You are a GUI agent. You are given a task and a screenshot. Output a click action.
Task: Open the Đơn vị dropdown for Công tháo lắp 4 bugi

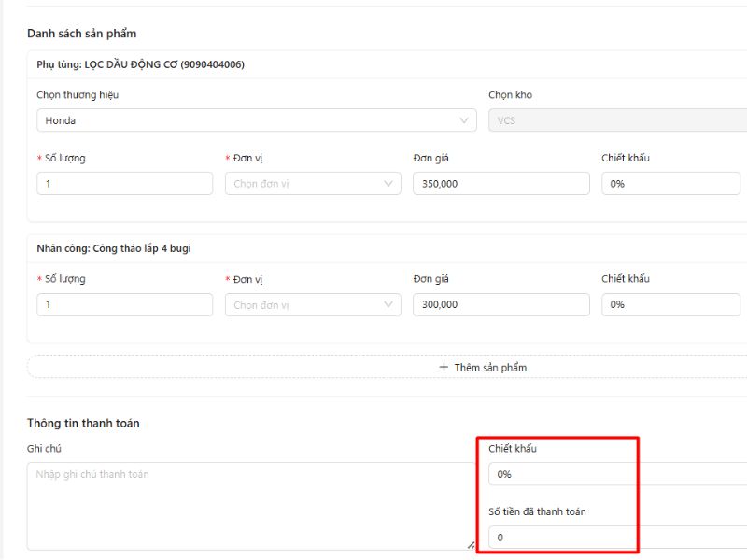303,305
